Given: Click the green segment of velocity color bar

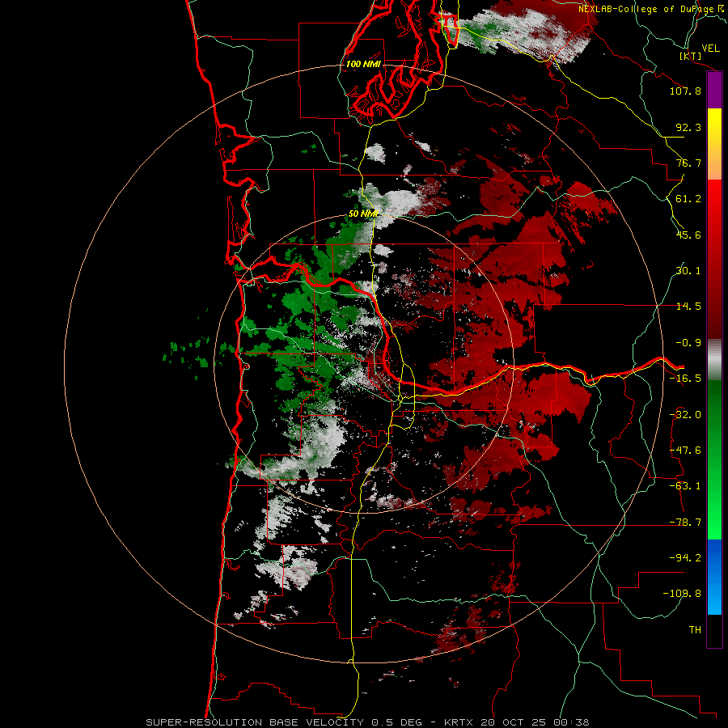Looking at the screenshot, I should (x=714, y=459).
